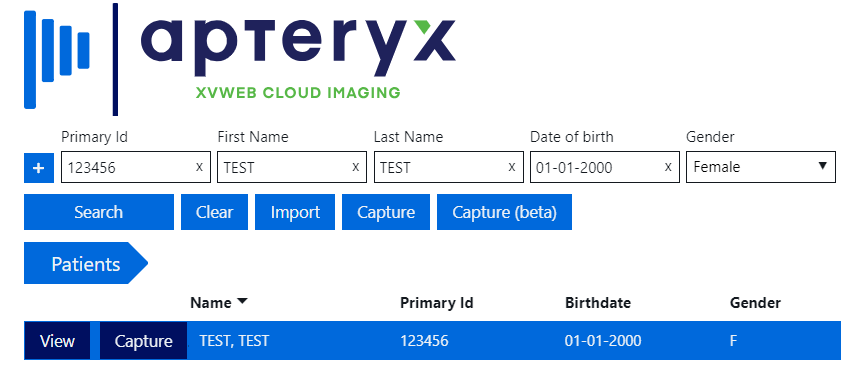
Task: Capture images for patient TEST, TEST
Action: 143,341
